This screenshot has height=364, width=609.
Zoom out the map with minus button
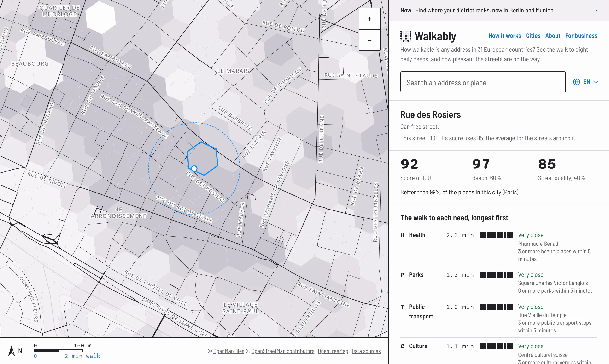tap(369, 40)
